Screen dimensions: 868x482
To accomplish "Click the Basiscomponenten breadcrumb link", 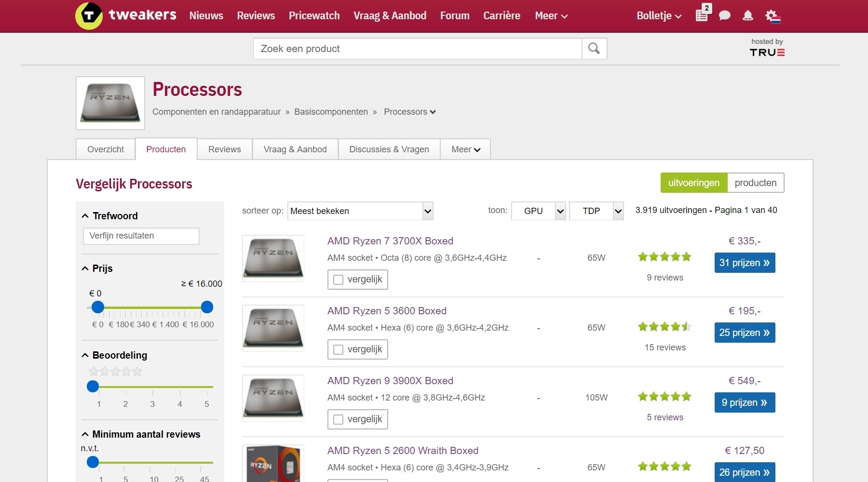I will (x=331, y=112).
